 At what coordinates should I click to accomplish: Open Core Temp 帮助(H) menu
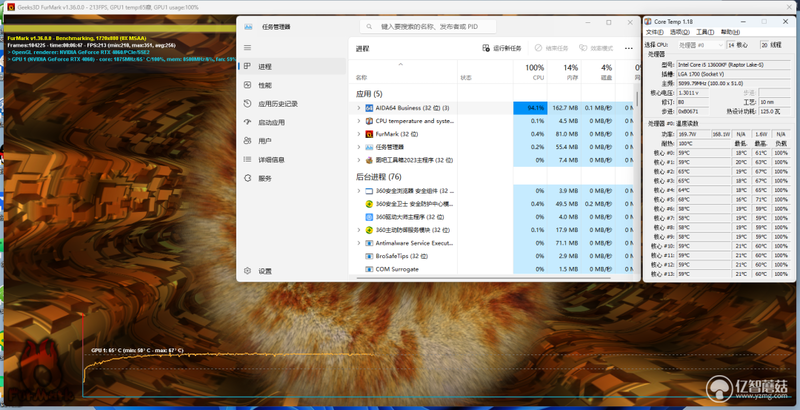[730, 32]
